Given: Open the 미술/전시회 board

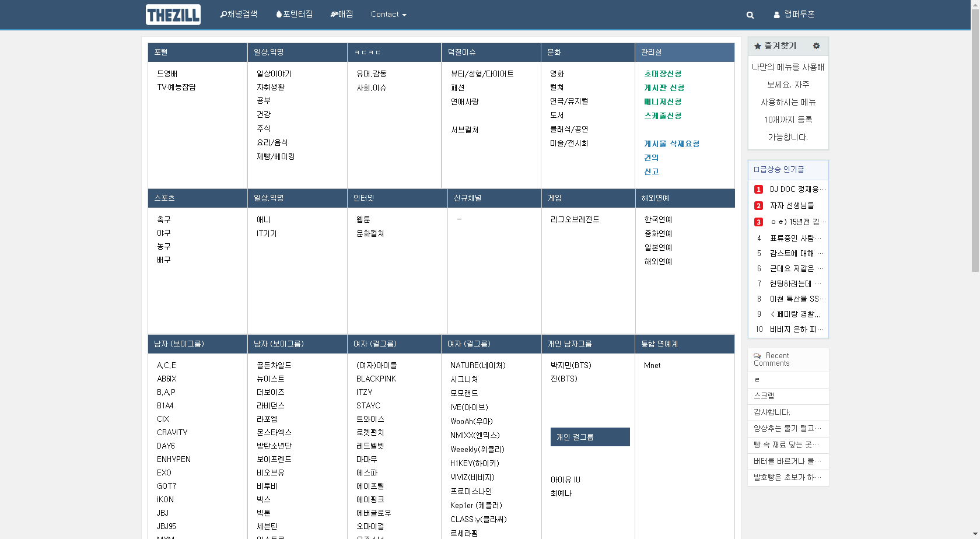Looking at the screenshot, I should [x=569, y=143].
